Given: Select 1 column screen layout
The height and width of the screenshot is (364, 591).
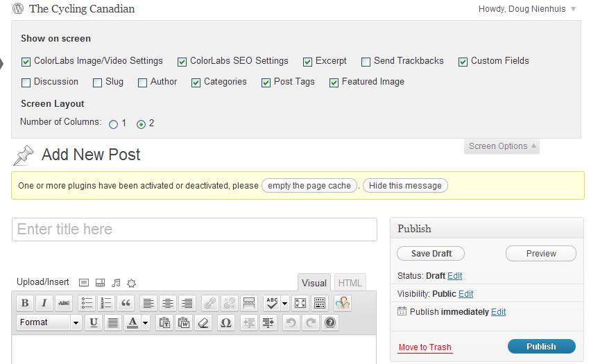Looking at the screenshot, I should [113, 124].
